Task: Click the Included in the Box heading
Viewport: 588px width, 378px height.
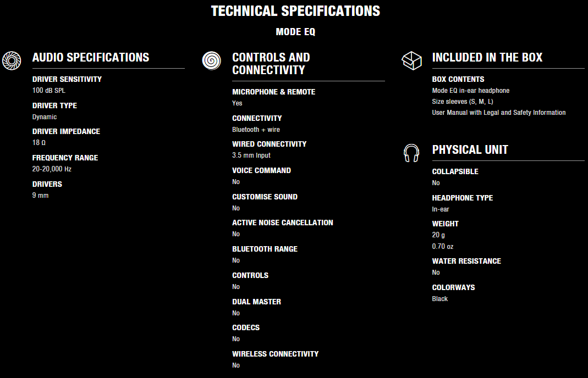Action: click(x=487, y=57)
